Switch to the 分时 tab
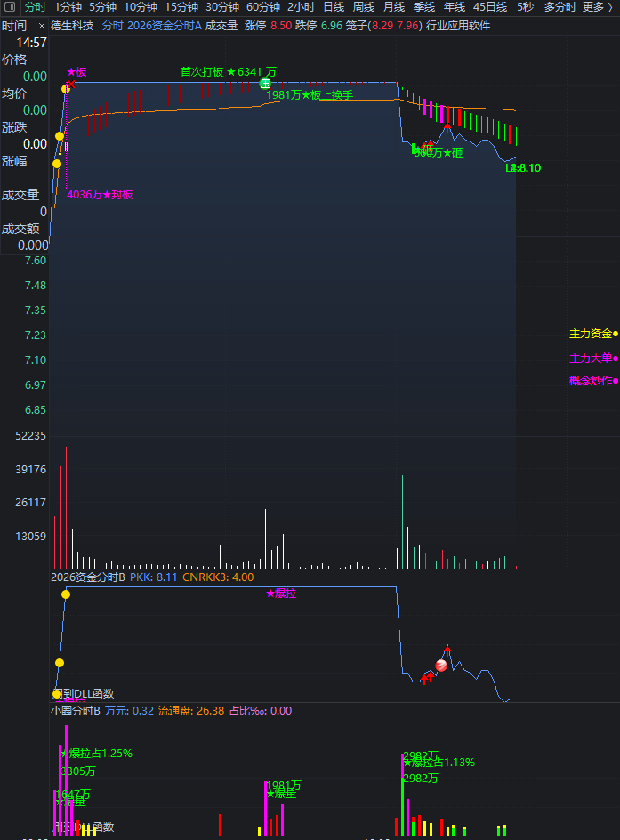Image resolution: width=620 pixels, height=840 pixels. click(x=36, y=7)
